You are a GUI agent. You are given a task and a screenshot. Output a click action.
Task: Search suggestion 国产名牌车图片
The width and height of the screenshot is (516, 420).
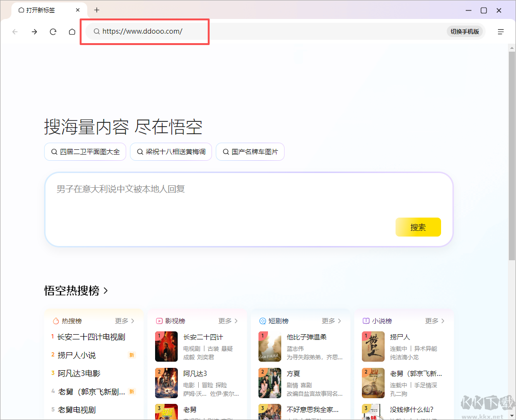[x=250, y=152]
